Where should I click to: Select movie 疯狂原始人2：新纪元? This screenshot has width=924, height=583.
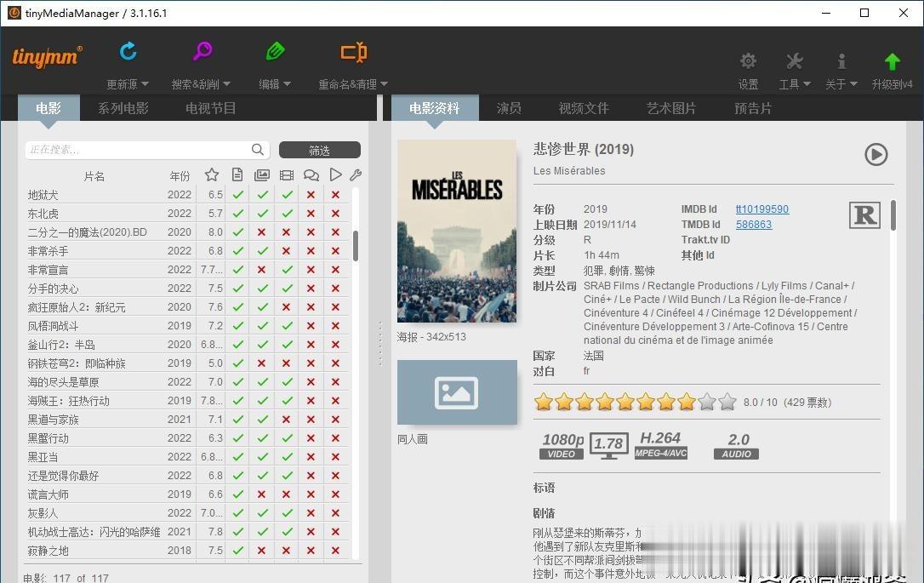click(x=187, y=307)
